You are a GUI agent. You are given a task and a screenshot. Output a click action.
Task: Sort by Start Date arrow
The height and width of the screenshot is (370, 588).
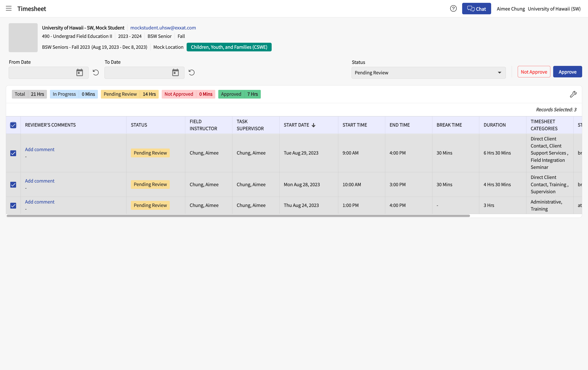click(x=314, y=125)
